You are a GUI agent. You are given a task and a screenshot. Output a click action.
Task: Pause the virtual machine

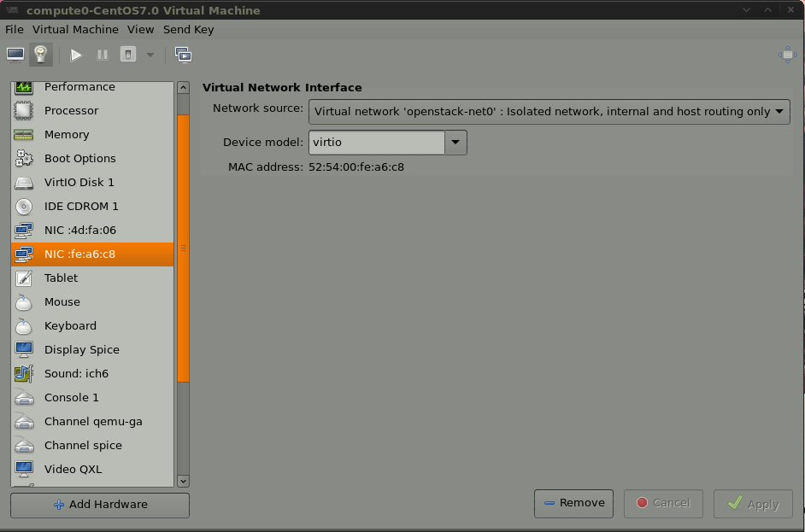click(x=103, y=55)
